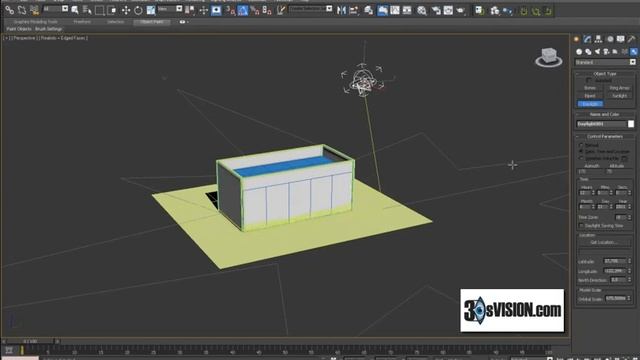Switch to Selection ribbon tab

(116, 22)
